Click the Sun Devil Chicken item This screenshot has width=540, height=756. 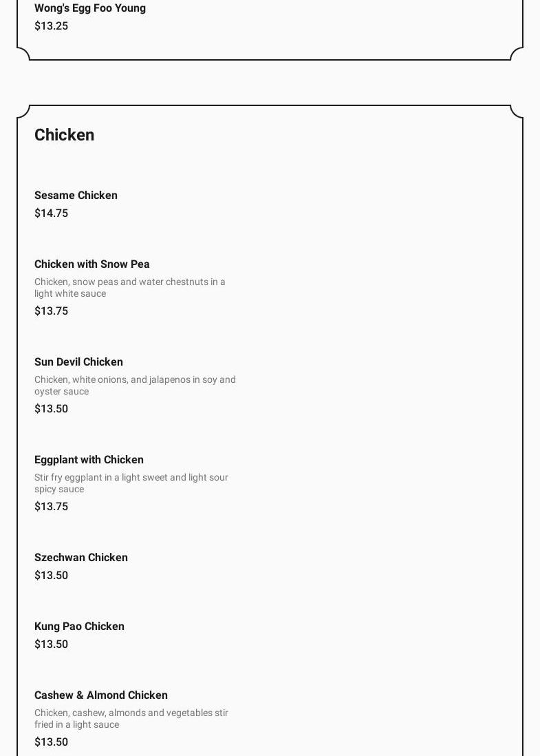coord(78,362)
